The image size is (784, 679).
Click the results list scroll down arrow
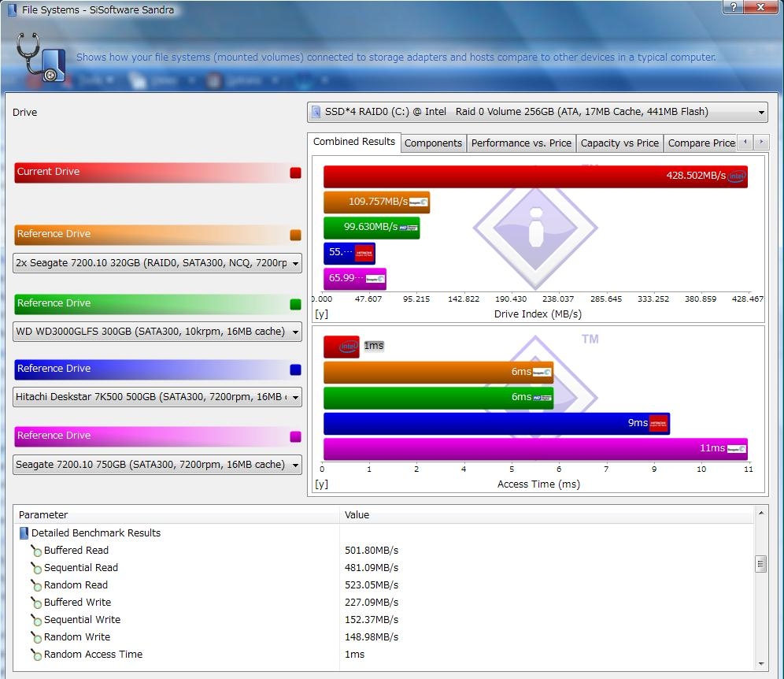[761, 664]
